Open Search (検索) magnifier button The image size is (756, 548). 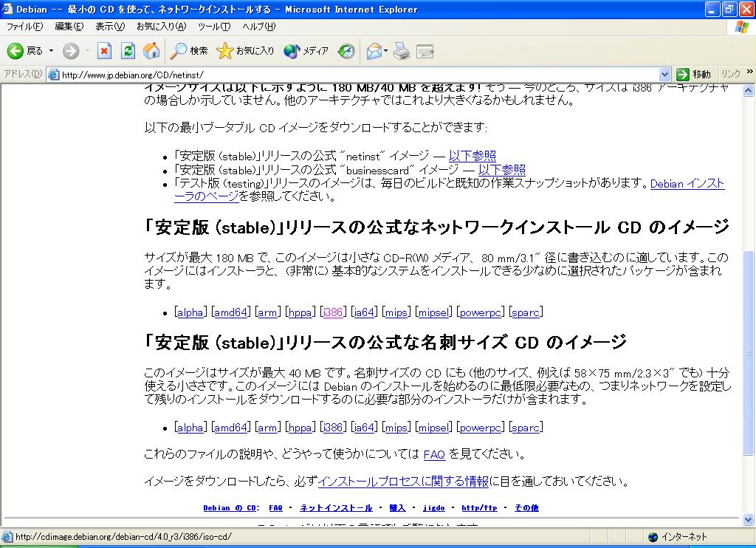[189, 51]
